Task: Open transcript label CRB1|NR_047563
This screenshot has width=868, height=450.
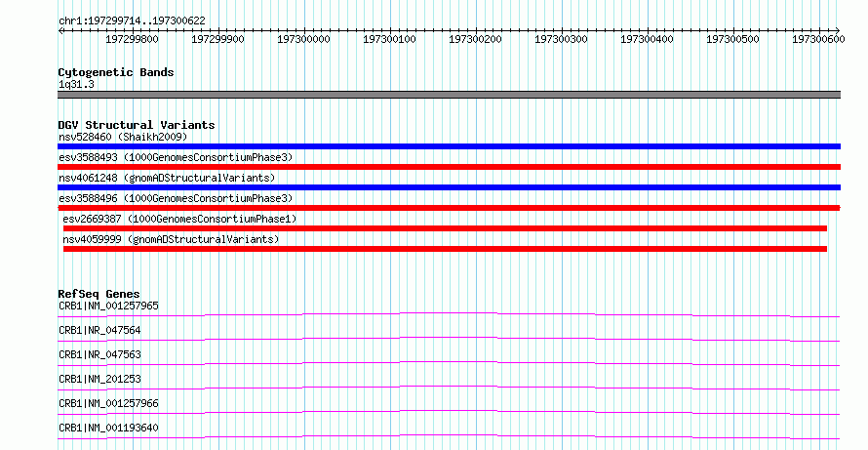Action: 99,354
